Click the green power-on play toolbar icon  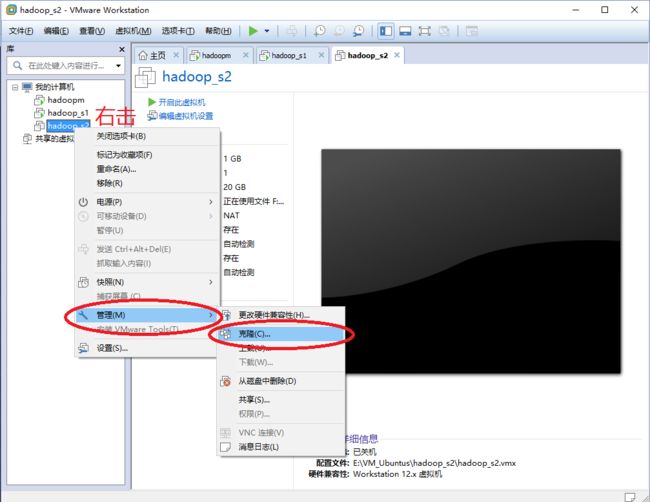click(253, 31)
